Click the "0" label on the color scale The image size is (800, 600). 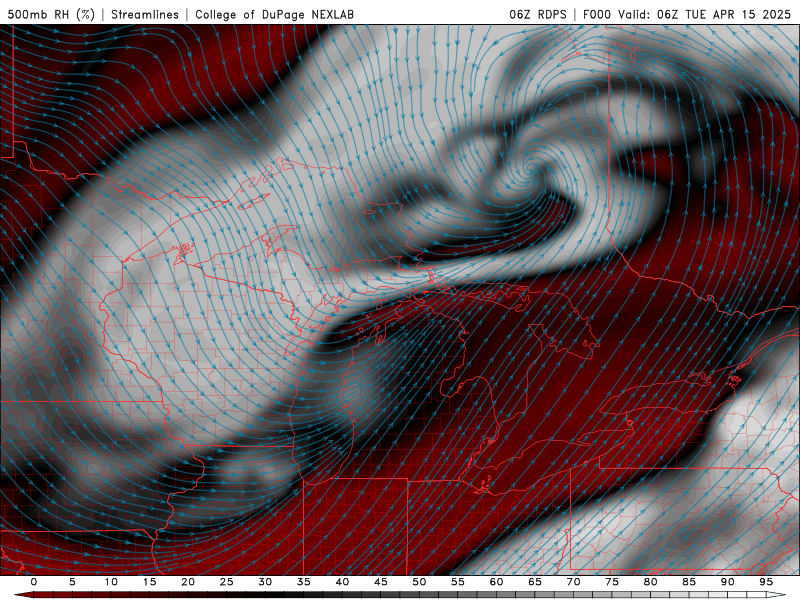pos(34,582)
